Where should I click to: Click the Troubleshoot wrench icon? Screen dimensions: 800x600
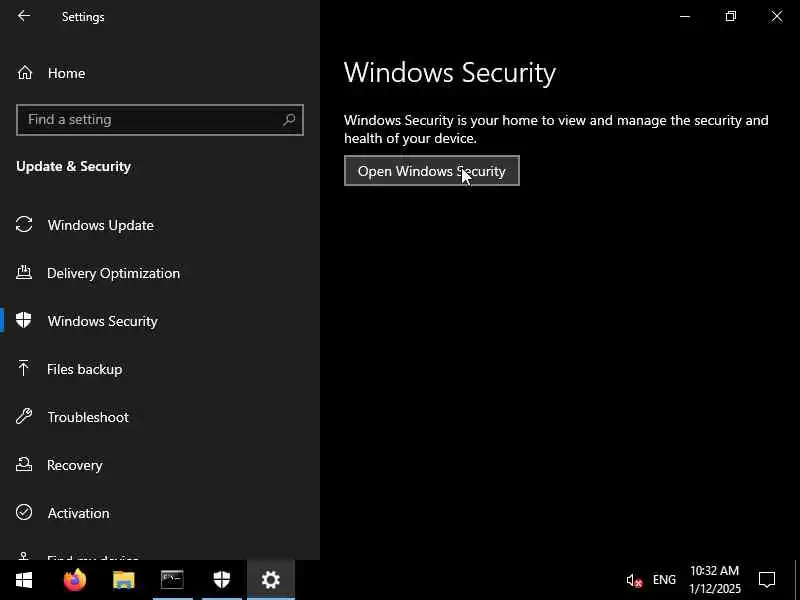(24, 416)
